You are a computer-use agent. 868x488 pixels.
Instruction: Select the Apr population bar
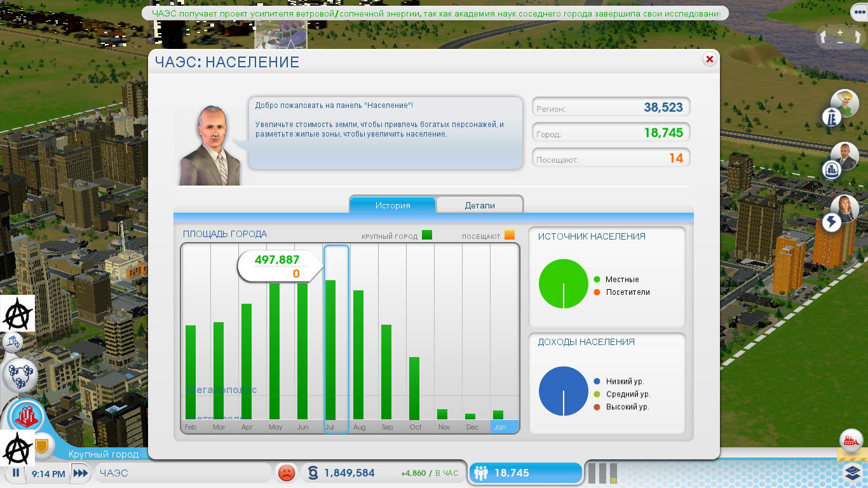[247, 362]
